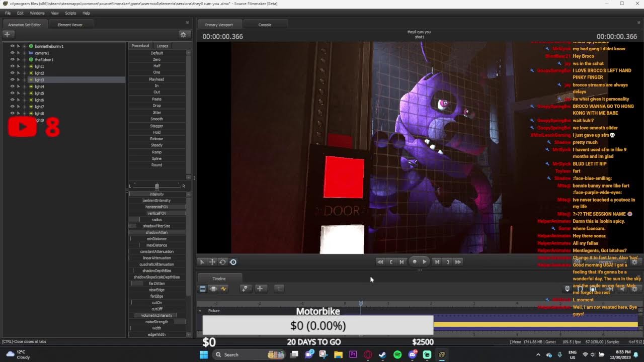Toggle visibility eye for fnaf1door1
The width and height of the screenshot is (644, 362).
pyautogui.click(x=12, y=59)
